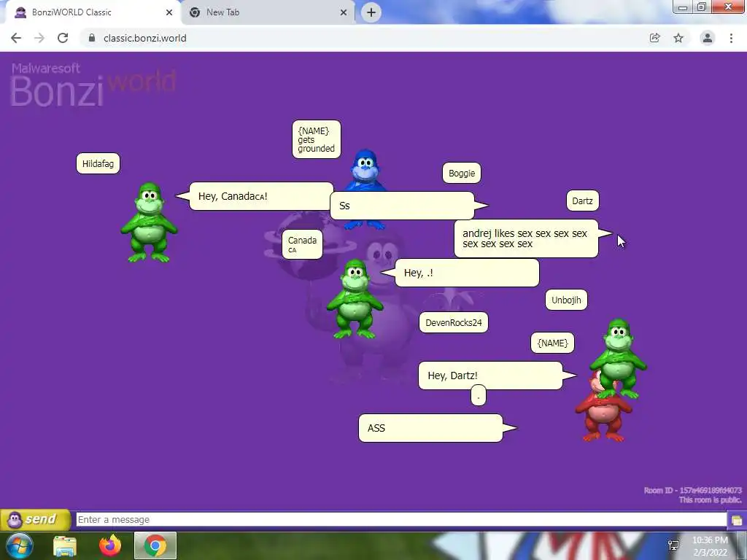
Task: Go forward in browser history
Action: click(x=39, y=38)
